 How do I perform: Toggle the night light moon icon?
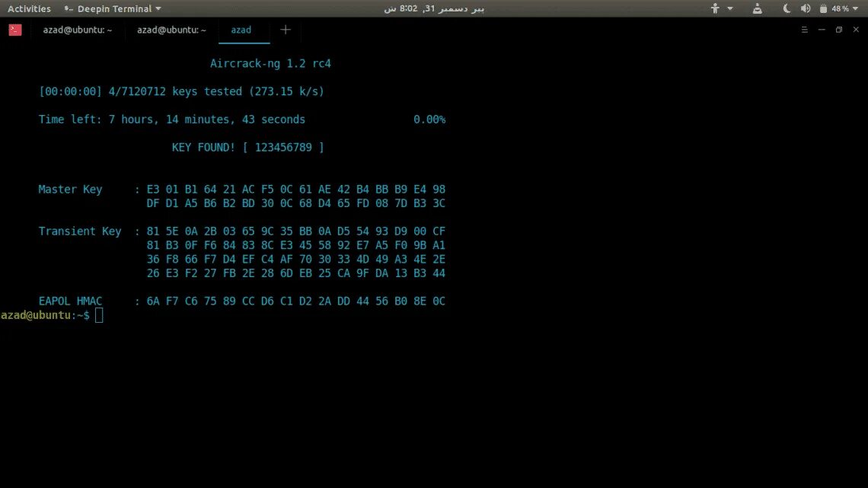(787, 8)
